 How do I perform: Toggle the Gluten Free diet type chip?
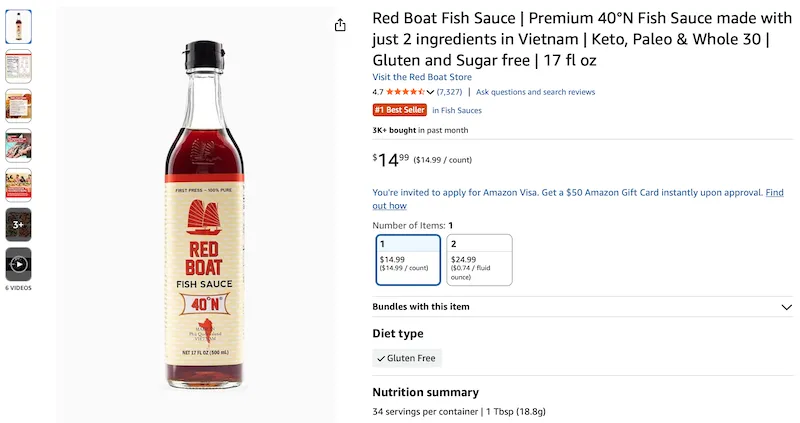click(407, 358)
